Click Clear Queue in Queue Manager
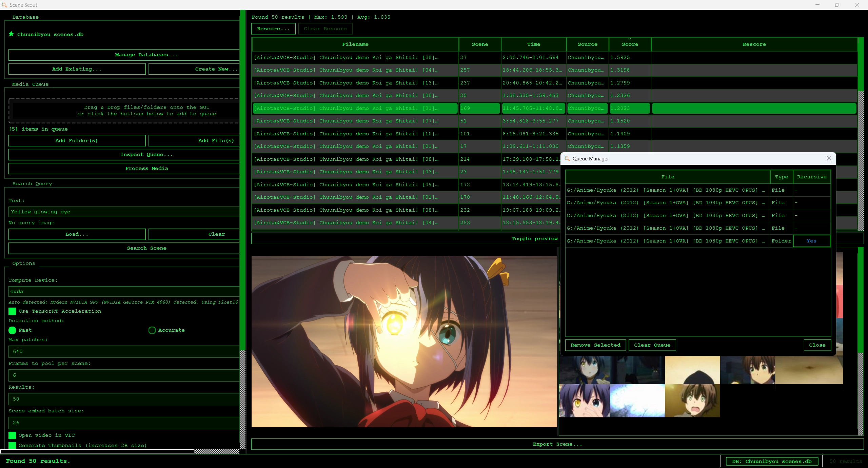 (652, 345)
